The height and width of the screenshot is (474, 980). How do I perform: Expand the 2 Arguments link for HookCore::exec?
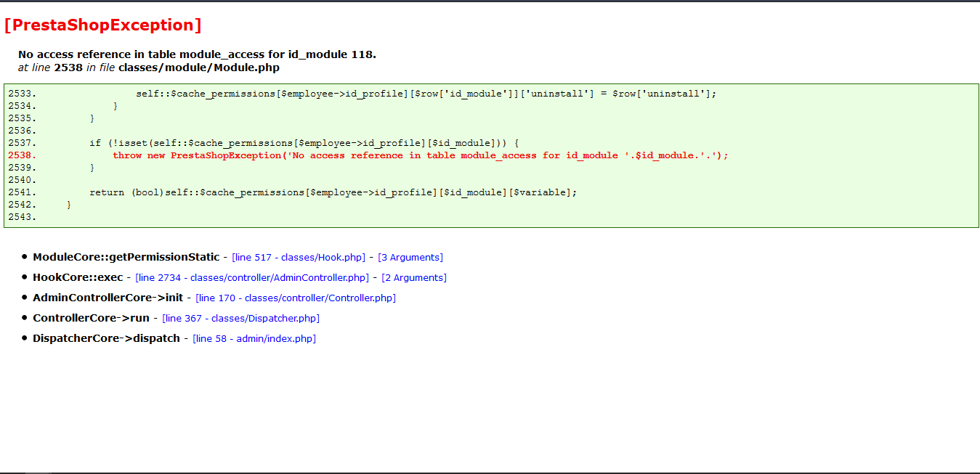[x=414, y=278]
